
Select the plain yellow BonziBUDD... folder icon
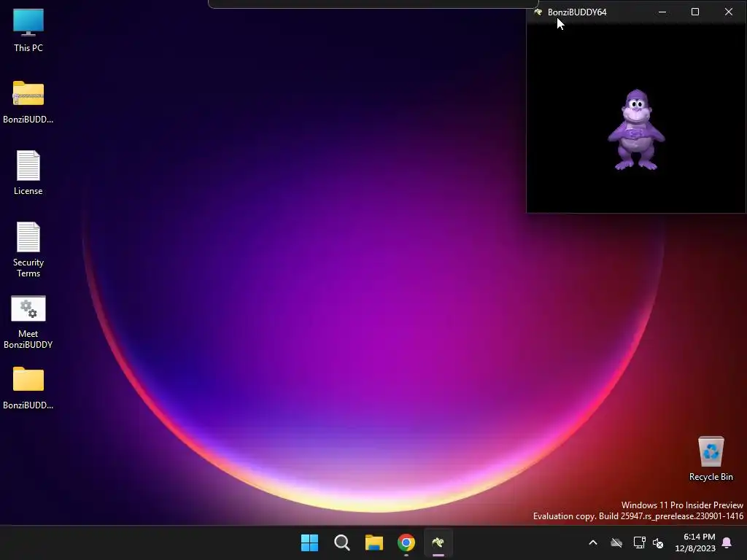[x=28, y=388]
